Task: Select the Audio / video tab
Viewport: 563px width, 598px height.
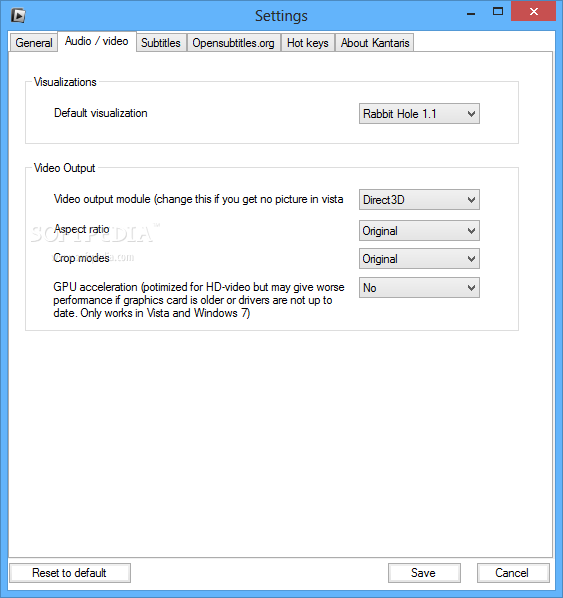Action: click(97, 41)
